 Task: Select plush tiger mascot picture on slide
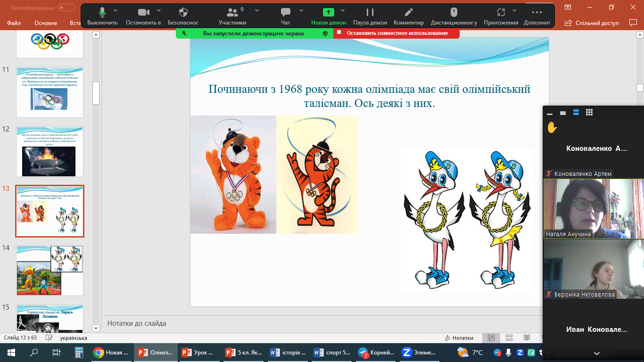coord(233,174)
